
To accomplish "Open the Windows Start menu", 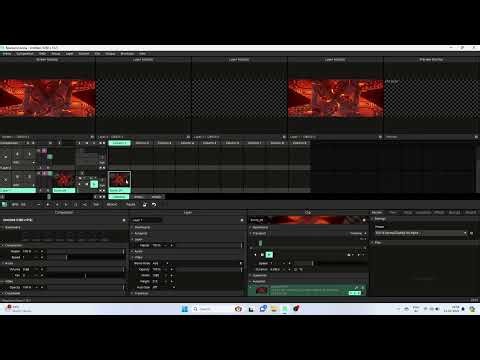I will click(185, 309).
